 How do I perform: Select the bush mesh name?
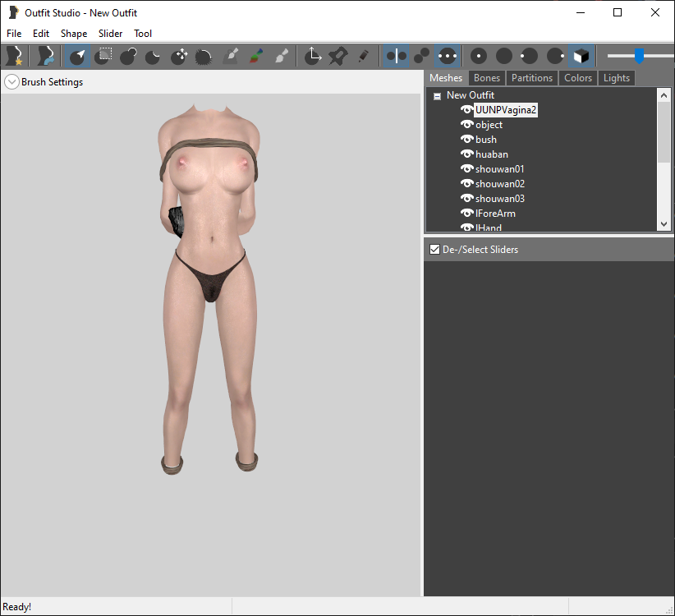click(x=486, y=140)
